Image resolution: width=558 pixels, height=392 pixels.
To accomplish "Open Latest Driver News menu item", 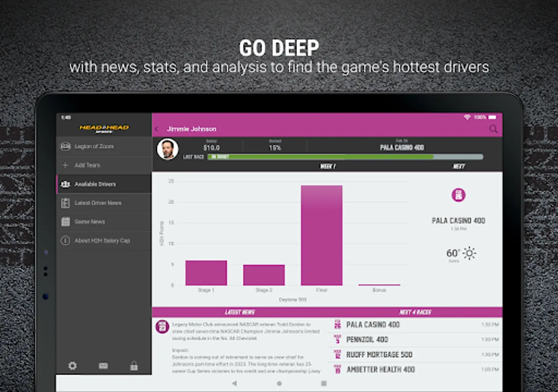I will point(104,203).
